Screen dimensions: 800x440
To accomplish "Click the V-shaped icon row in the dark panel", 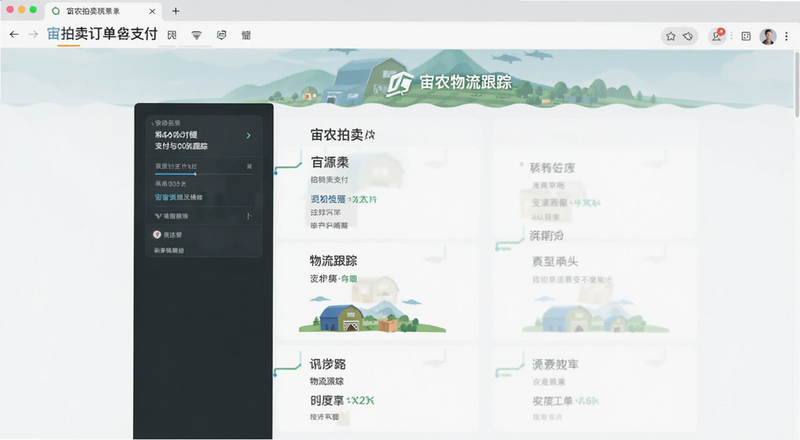I will 203,216.
